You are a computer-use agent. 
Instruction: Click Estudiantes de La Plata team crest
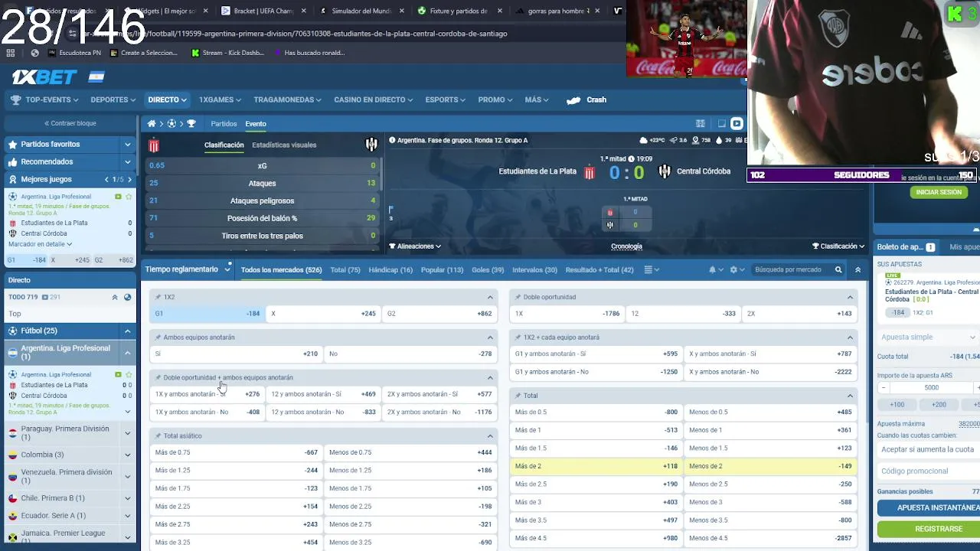(x=590, y=172)
